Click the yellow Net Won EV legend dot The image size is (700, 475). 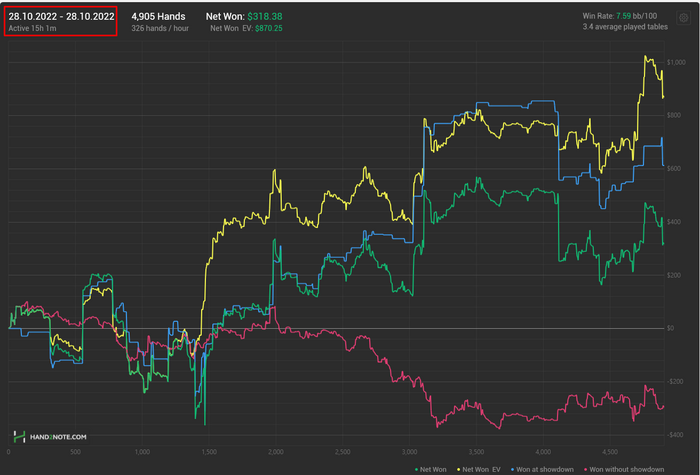pyautogui.click(x=459, y=468)
